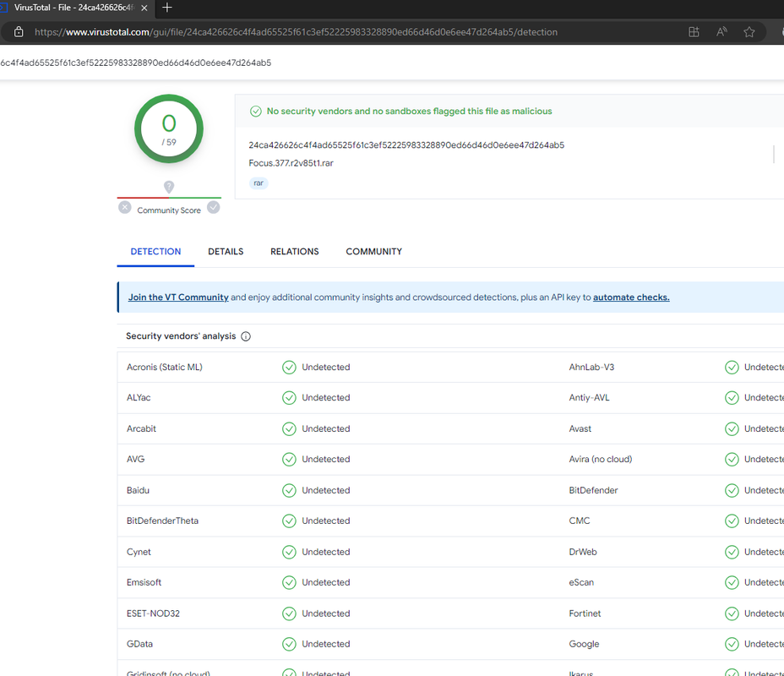Viewport: 784px width, 676px height.
Task: Click the Antiy-AVL undetected check icon
Action: 732,398
